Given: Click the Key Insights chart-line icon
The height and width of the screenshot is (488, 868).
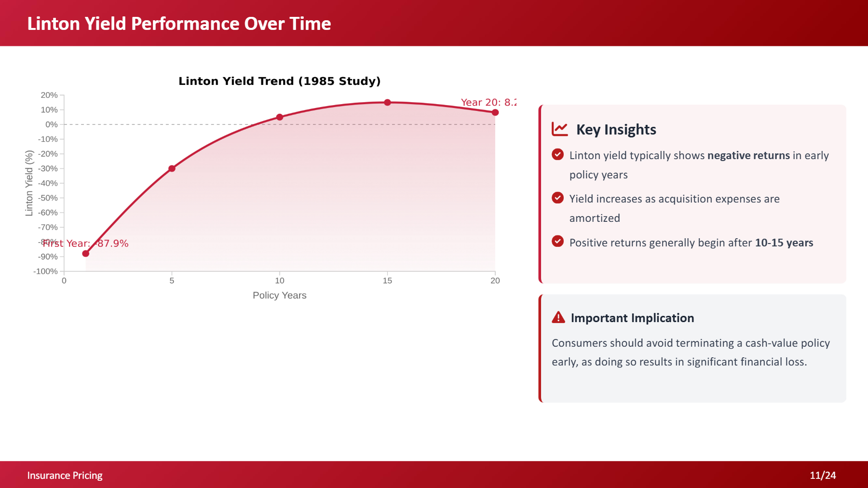Looking at the screenshot, I should [560, 129].
